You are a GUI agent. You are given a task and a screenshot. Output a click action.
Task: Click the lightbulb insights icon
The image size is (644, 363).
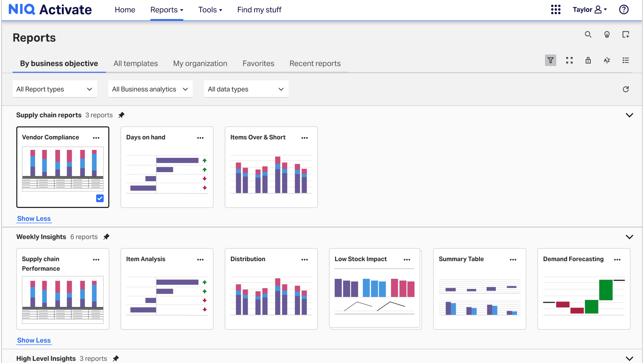coord(607,35)
